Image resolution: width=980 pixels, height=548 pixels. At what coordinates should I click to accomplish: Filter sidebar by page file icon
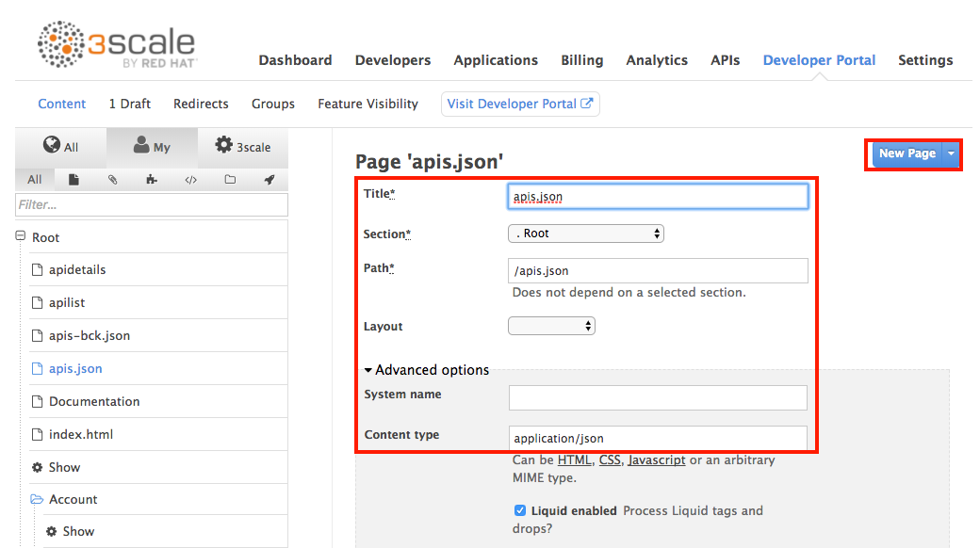pyautogui.click(x=73, y=180)
